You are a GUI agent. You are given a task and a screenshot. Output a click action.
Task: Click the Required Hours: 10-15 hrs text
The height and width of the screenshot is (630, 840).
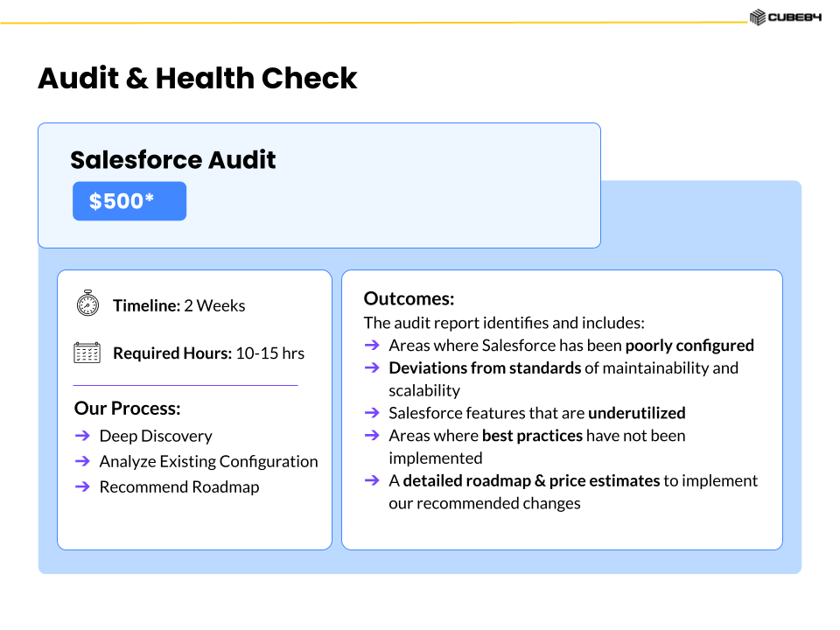click(x=208, y=353)
